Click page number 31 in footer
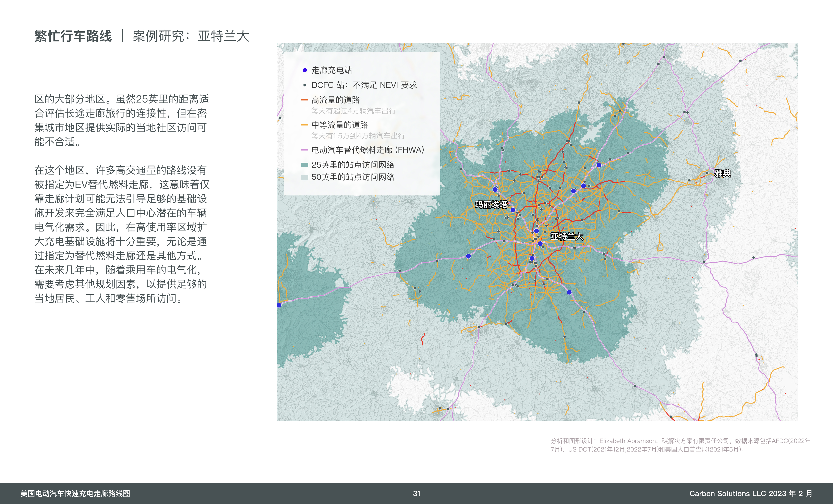 [416, 493]
